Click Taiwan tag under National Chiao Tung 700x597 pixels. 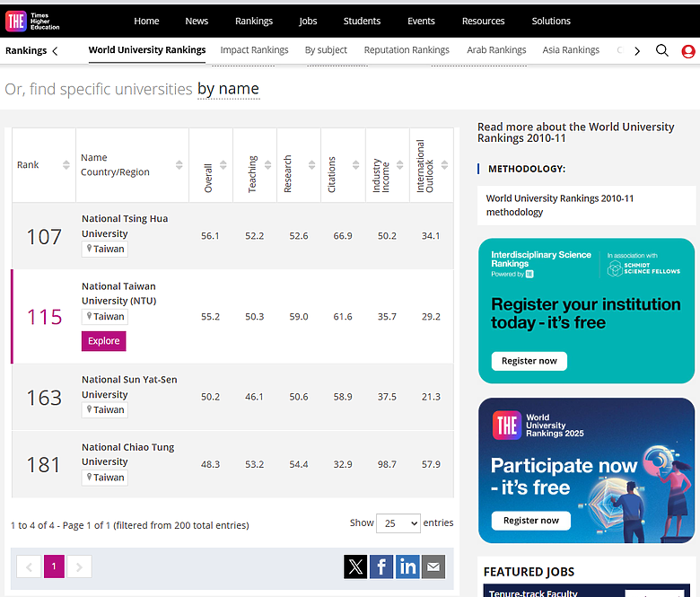click(104, 478)
